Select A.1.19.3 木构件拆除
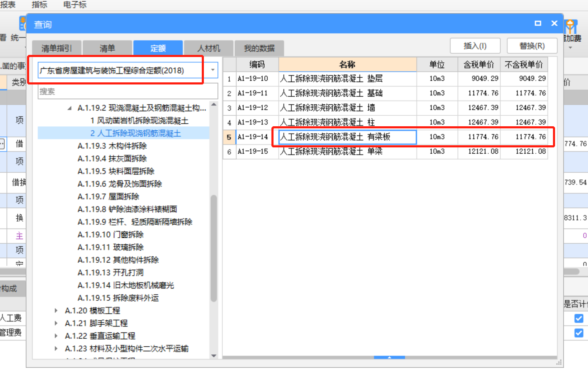Screen dimensions: 588x375 coord(112,146)
